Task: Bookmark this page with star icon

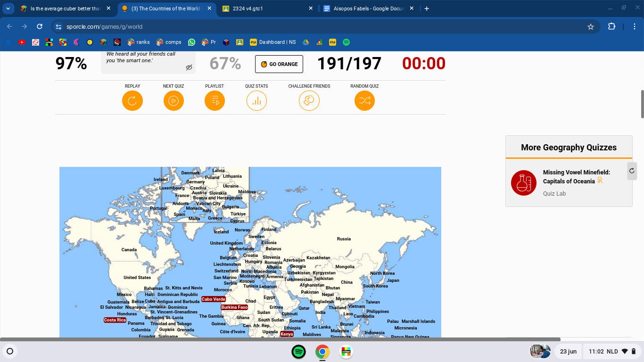Action: pyautogui.click(x=591, y=26)
